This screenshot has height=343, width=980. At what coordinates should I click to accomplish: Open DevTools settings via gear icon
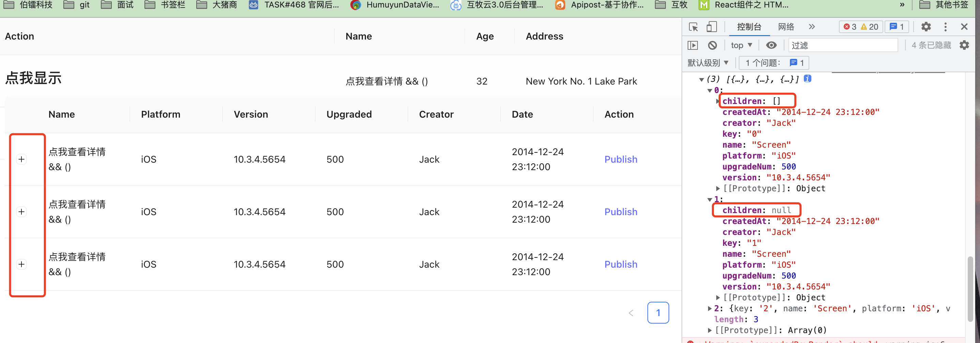(926, 27)
